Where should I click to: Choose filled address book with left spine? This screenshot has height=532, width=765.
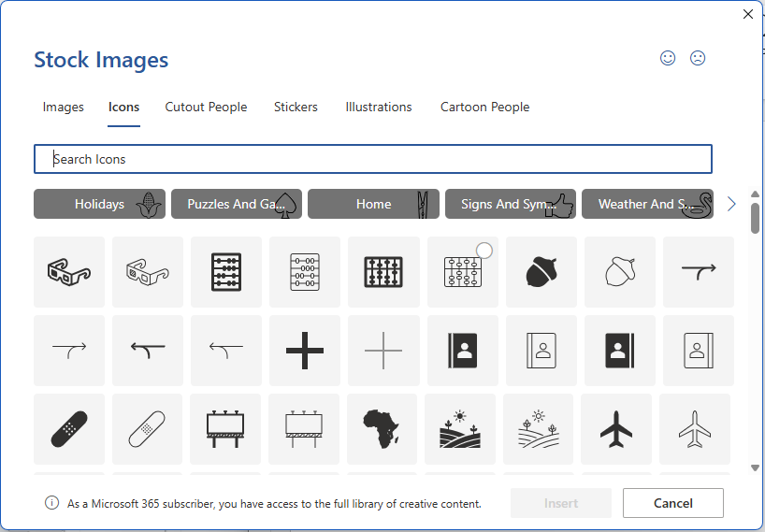[x=463, y=350]
